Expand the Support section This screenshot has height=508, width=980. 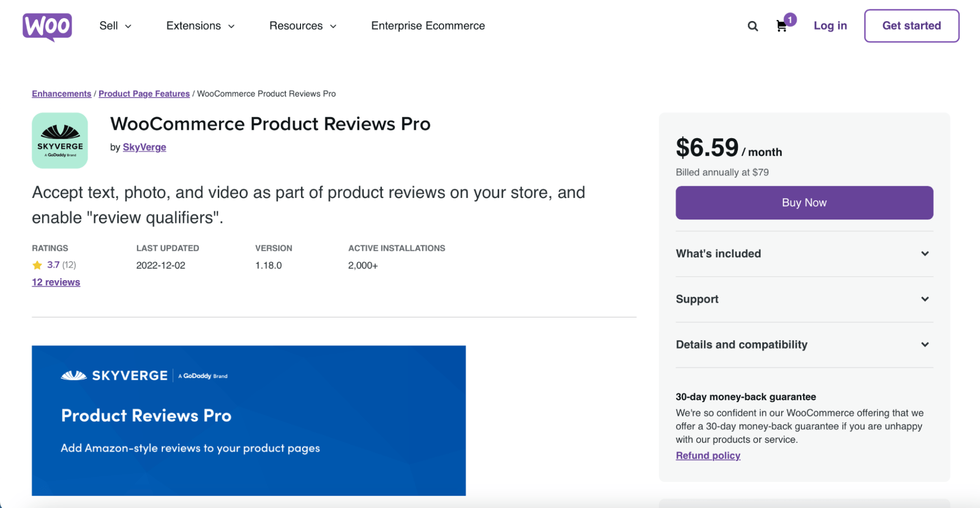[x=804, y=299]
